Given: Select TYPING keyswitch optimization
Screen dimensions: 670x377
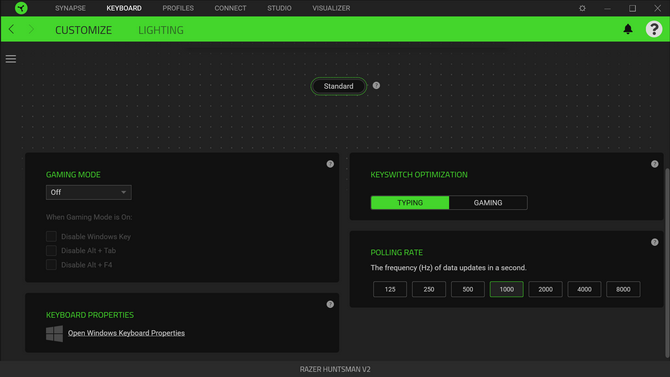Looking at the screenshot, I should pyautogui.click(x=410, y=203).
